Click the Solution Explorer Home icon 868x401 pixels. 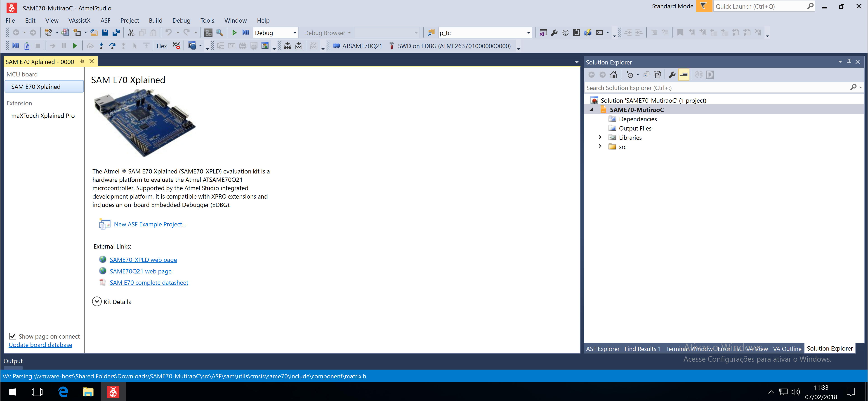pyautogui.click(x=614, y=75)
